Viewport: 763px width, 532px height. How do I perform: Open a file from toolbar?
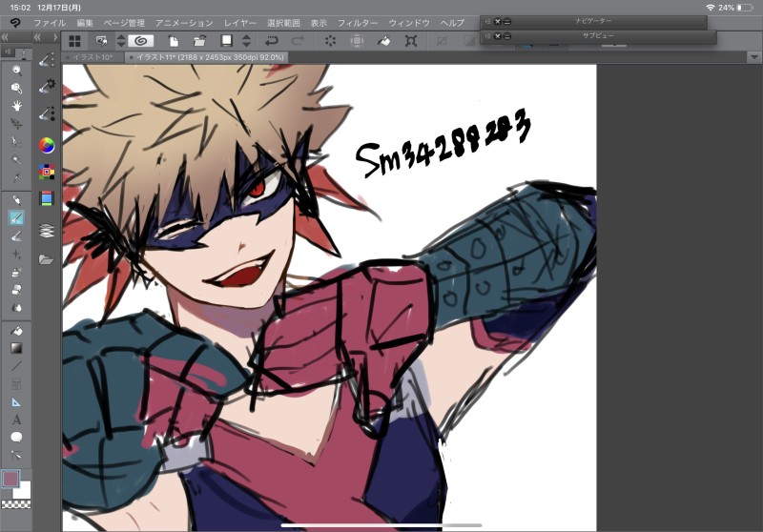199,41
